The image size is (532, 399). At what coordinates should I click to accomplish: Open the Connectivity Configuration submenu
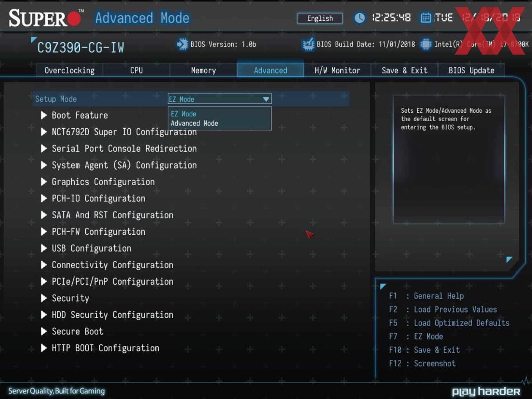click(x=113, y=265)
